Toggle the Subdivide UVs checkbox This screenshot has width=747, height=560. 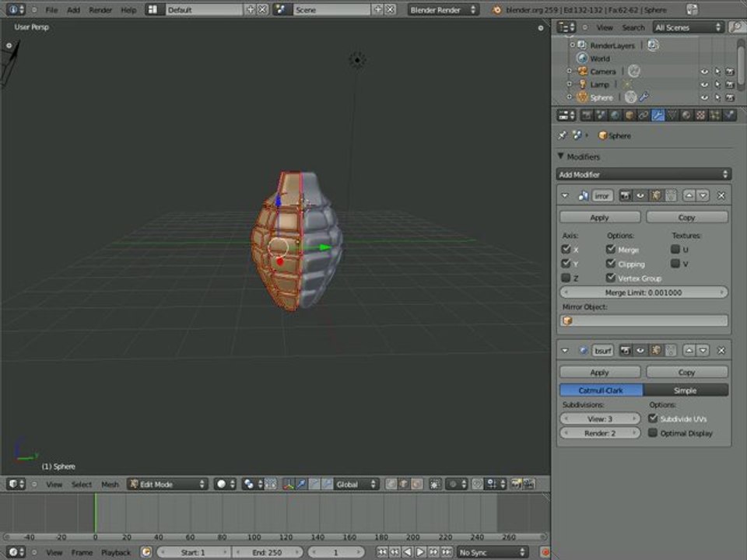(653, 418)
